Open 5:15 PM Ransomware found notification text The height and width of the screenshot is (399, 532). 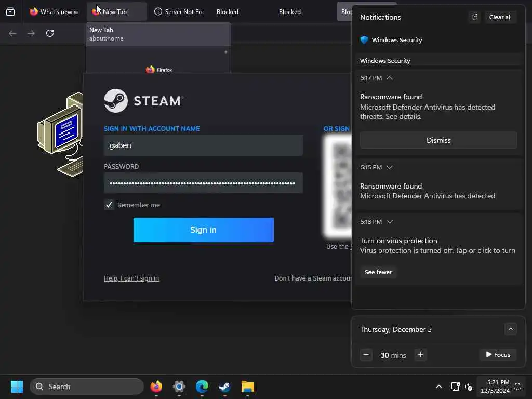(x=427, y=191)
